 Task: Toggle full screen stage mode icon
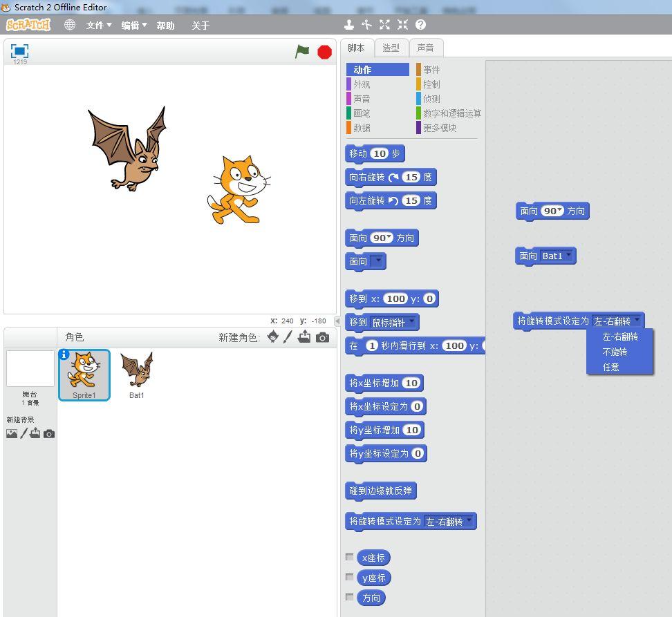[x=19, y=51]
